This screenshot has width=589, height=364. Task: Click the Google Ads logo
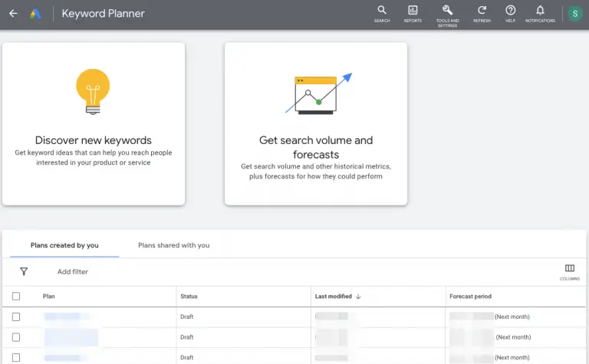35,14
